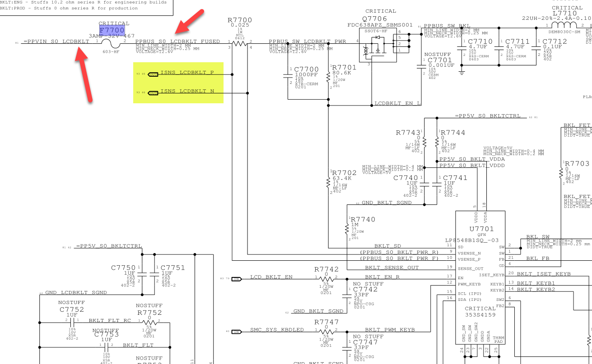The height and width of the screenshot is (364, 592).
Task: Click the LCD_BKLT_EN signal name
Action: 271,276
